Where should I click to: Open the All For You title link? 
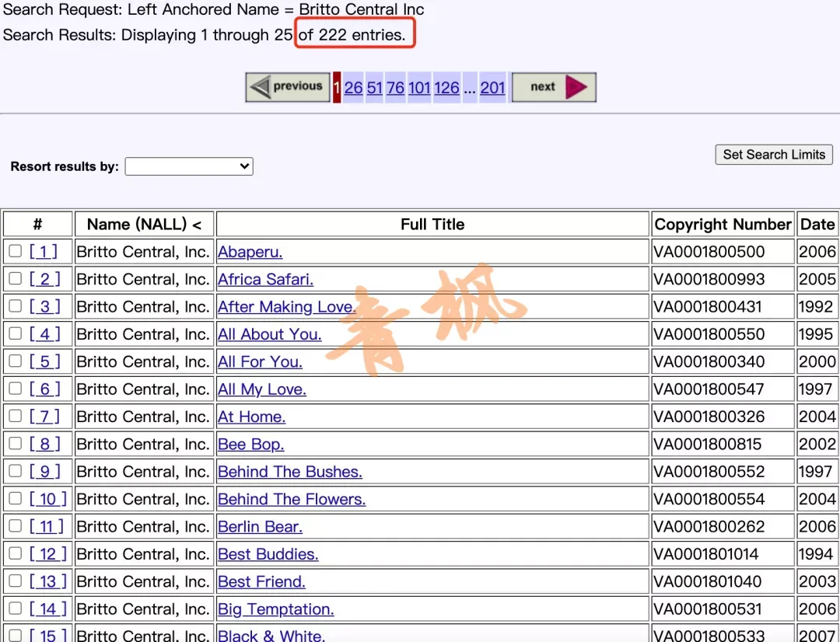pos(260,361)
